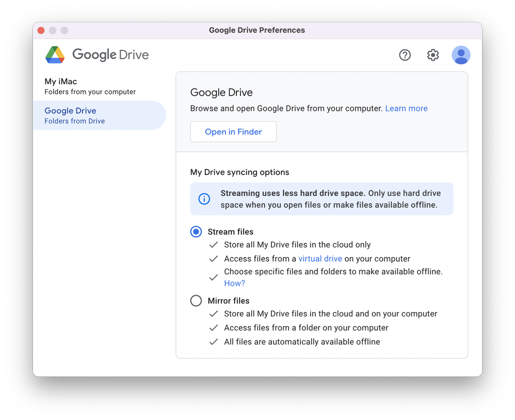Click the virtual drive link
Screen dimensions: 515x420
(320, 259)
